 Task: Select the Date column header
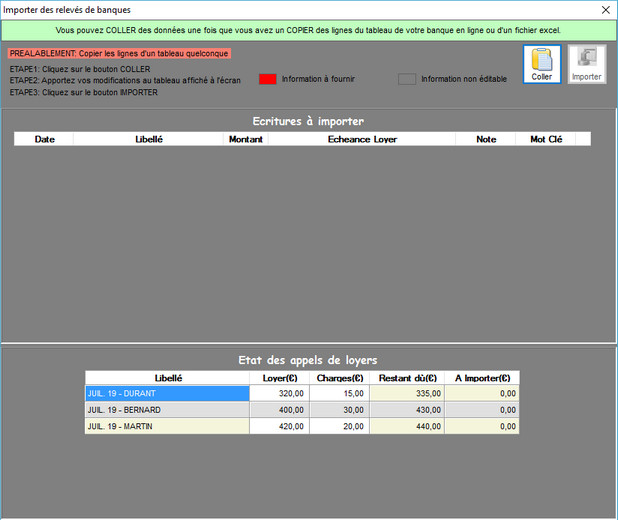pyautogui.click(x=44, y=140)
